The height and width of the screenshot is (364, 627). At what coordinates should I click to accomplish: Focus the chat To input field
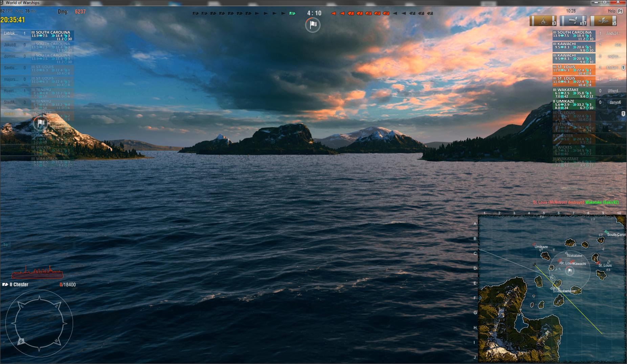(41, 245)
